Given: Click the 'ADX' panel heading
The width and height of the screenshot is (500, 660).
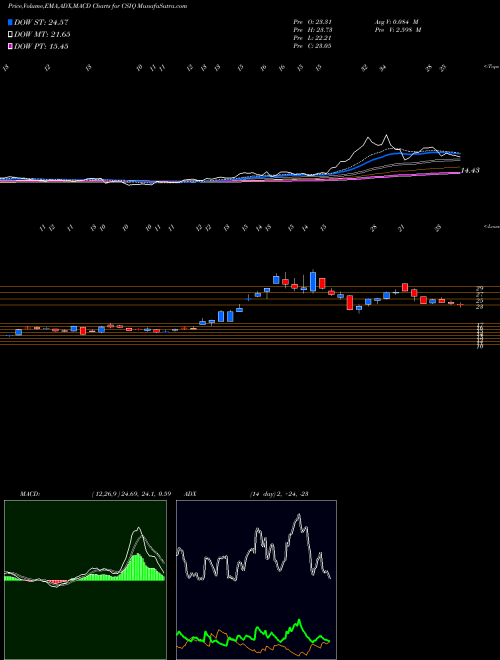Looking at the screenshot, I should point(191,494).
